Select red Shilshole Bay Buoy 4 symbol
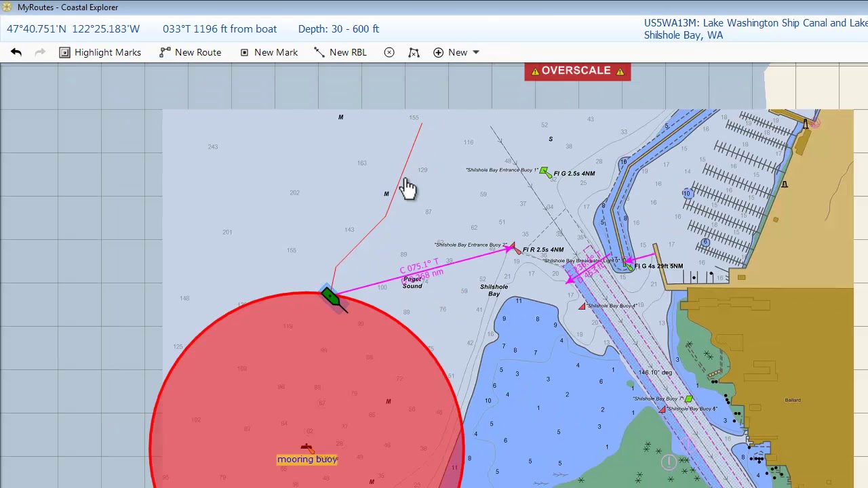The height and width of the screenshot is (488, 868). point(582,306)
